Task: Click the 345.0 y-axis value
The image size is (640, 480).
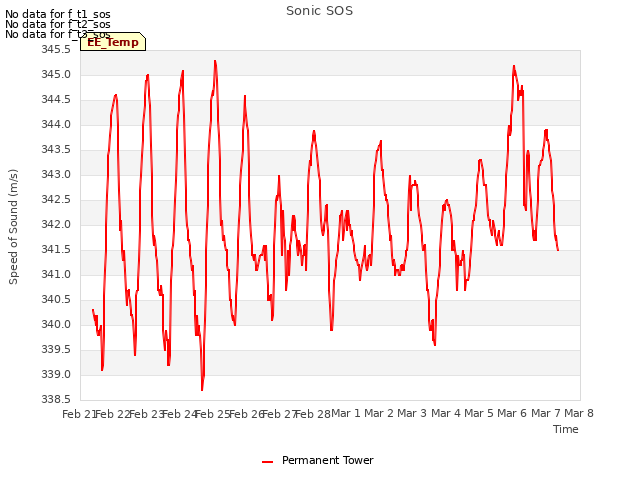Action: pos(56,75)
